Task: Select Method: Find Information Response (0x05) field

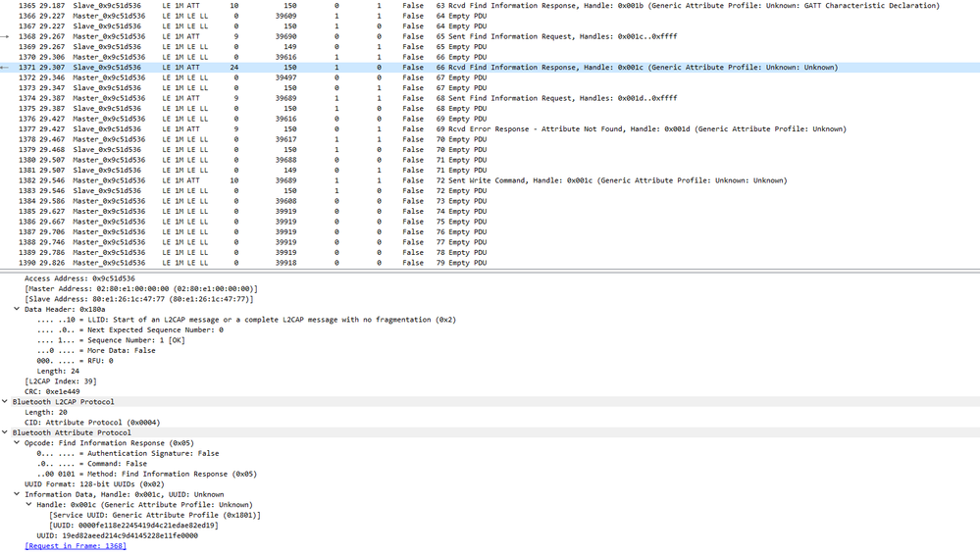Action: pyautogui.click(x=146, y=474)
